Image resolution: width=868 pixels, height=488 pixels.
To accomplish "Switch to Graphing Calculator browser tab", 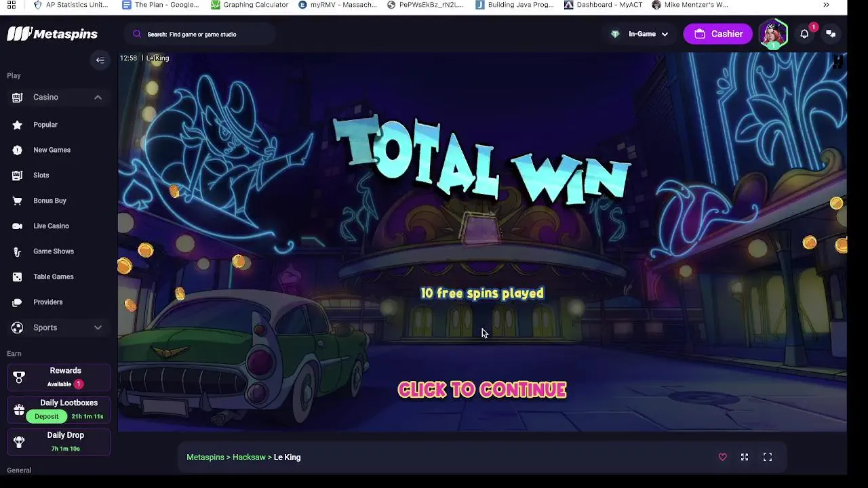I will point(250,5).
